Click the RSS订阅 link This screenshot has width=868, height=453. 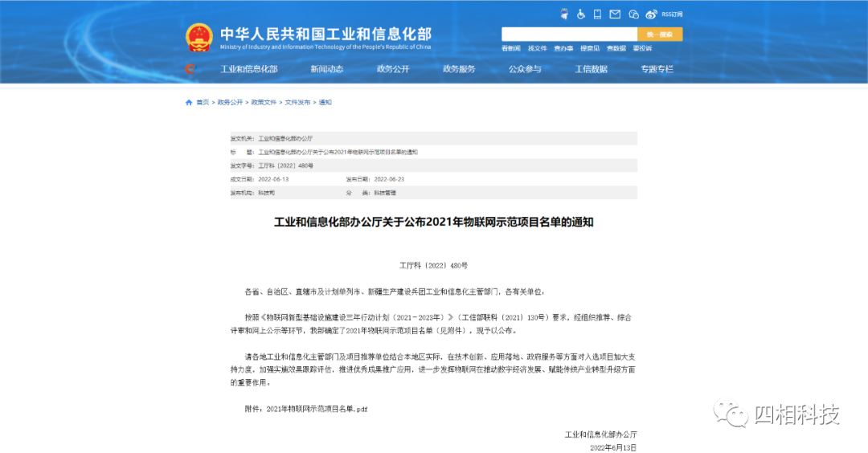point(672,14)
